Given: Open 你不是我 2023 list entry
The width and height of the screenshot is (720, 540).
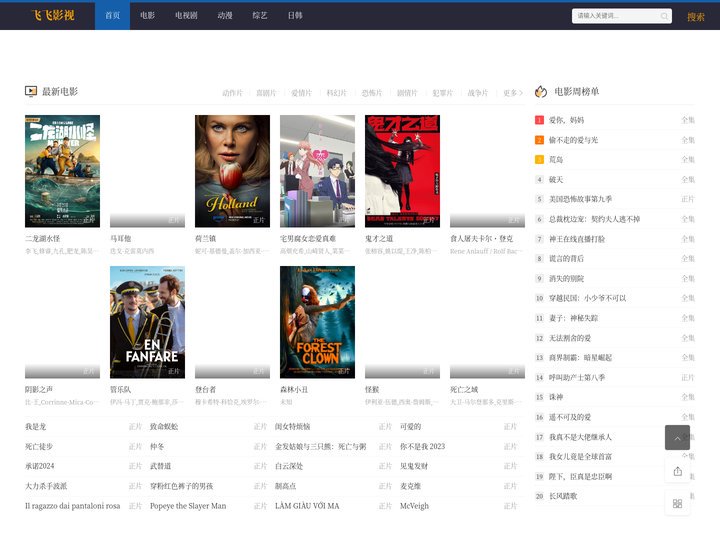Looking at the screenshot, I should pos(422,446).
